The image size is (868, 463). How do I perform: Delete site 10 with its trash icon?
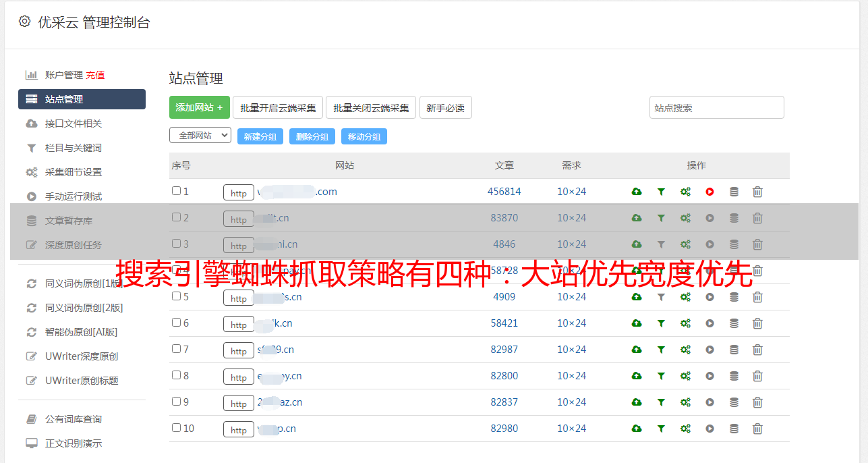pyautogui.click(x=757, y=429)
